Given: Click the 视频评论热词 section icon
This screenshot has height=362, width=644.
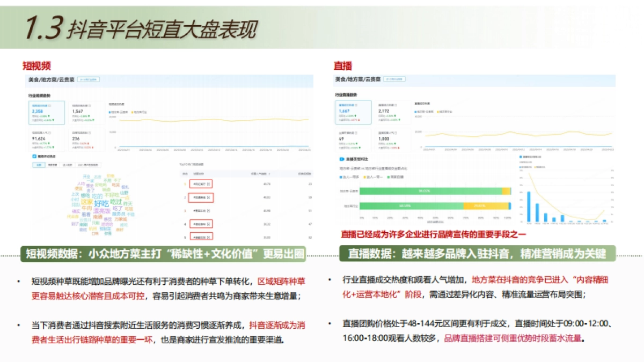Looking at the screenshot, I should click(34, 156).
